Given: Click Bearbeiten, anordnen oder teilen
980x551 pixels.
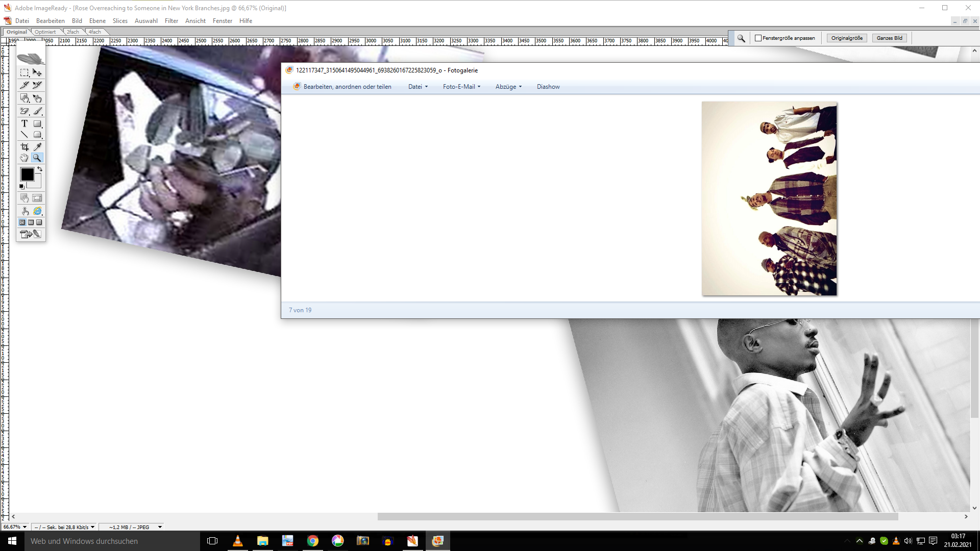Looking at the screenshot, I should tap(342, 87).
